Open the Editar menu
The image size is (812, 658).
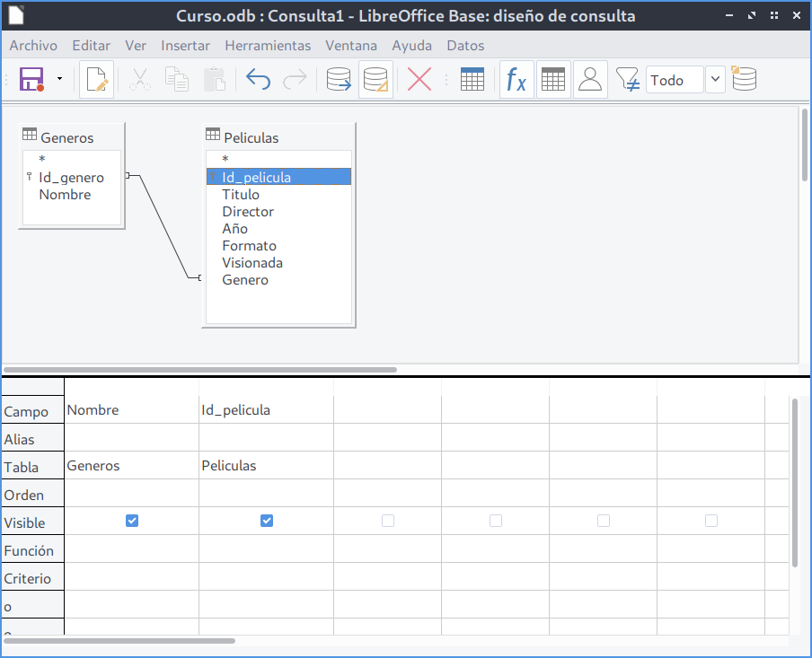(91, 46)
